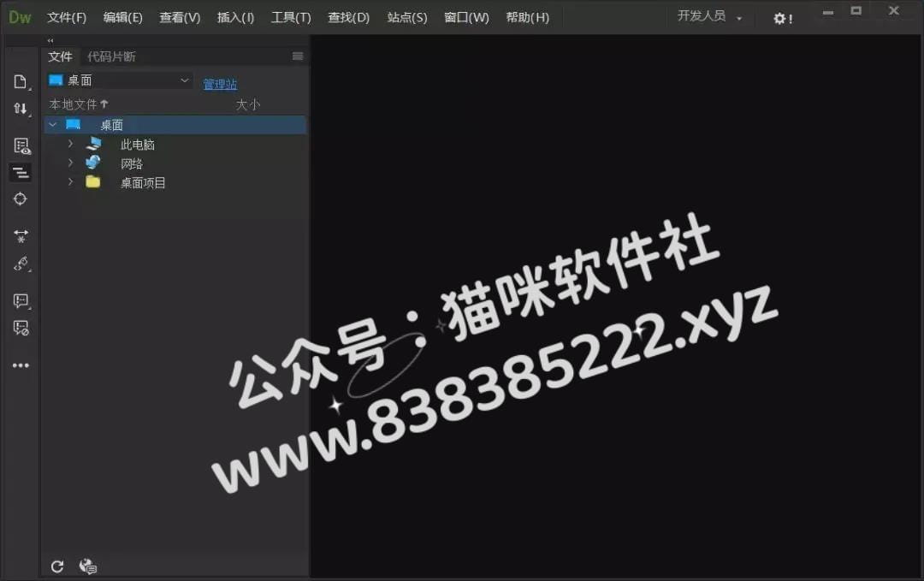Click the File Management up-down arrows icon

coord(21,109)
